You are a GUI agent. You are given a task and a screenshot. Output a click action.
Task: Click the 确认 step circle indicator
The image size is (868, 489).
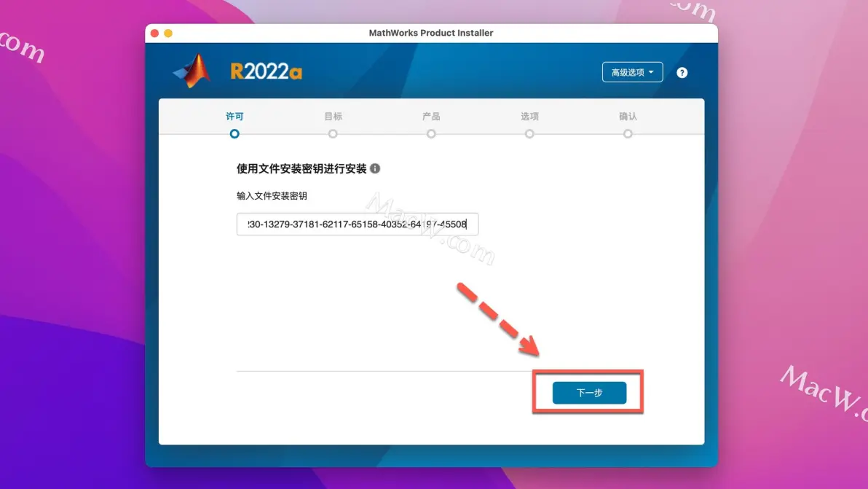point(628,134)
